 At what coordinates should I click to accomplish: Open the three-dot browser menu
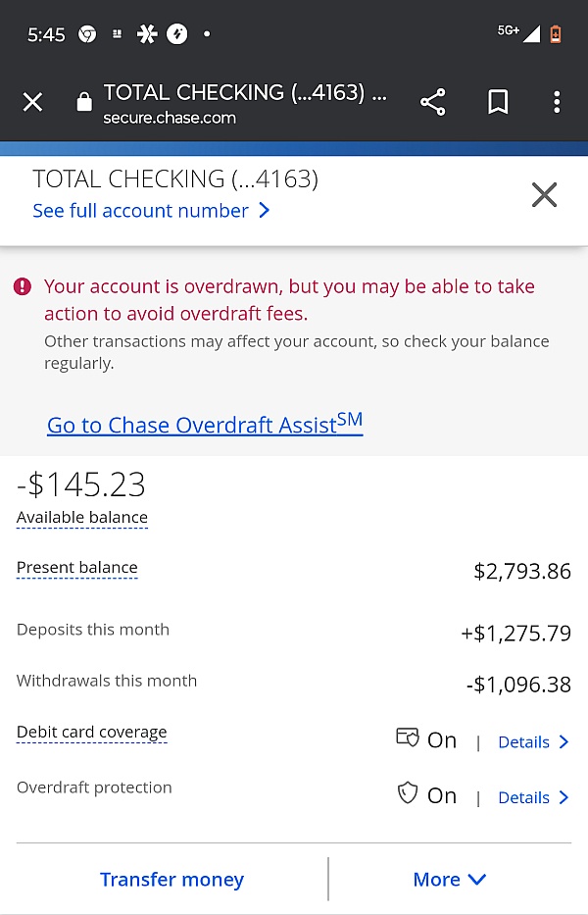click(x=557, y=102)
